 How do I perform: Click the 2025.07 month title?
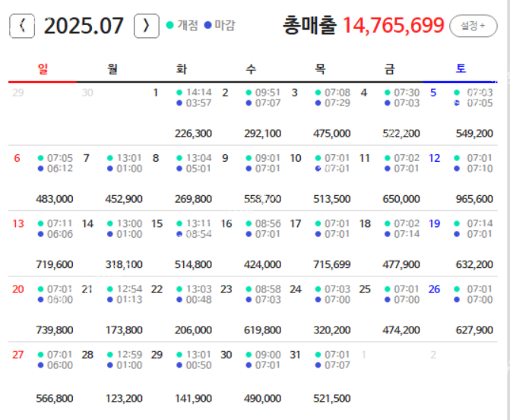coord(84,26)
